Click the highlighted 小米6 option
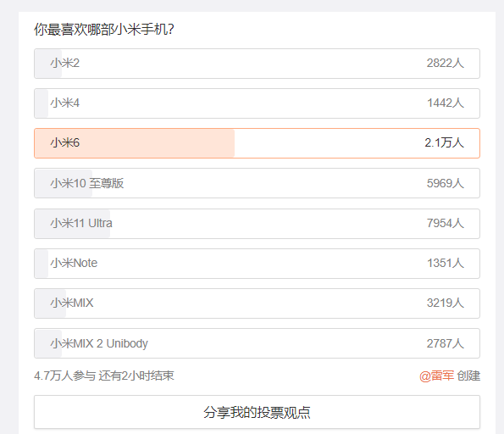The height and width of the screenshot is (434, 504). (x=257, y=143)
